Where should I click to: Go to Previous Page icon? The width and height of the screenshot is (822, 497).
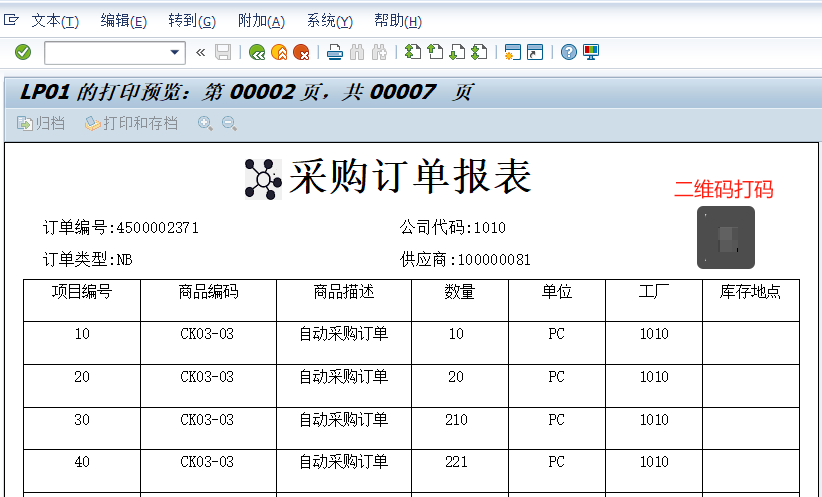(435, 52)
